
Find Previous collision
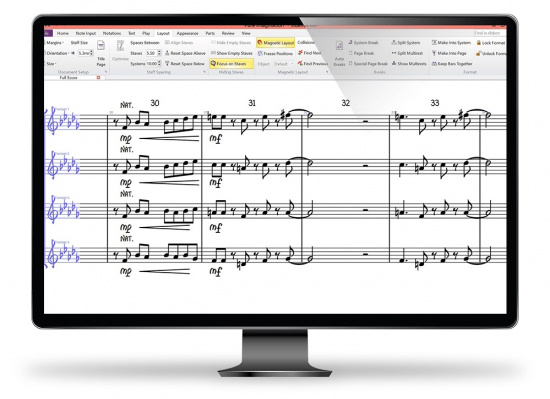tap(313, 64)
